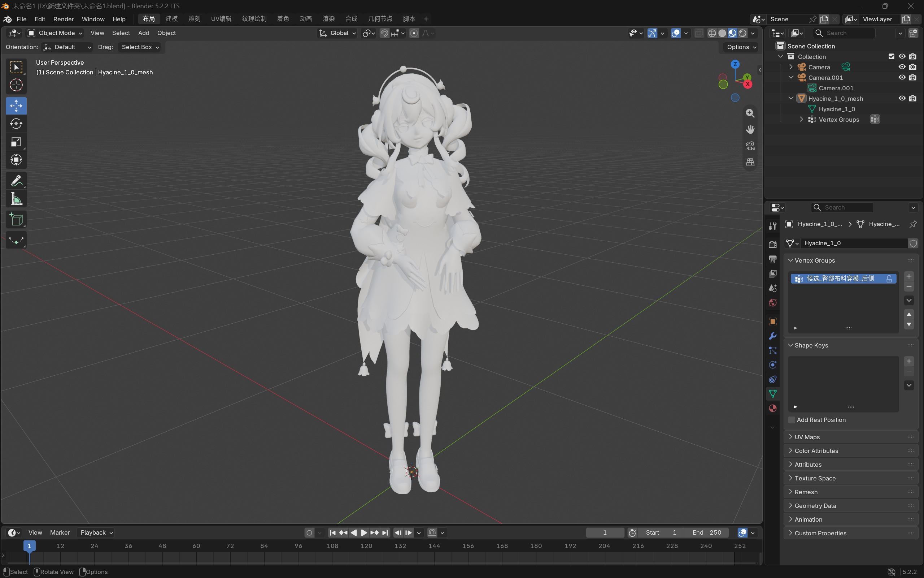The image size is (924, 578).
Task: Open the Select Box drag dropdown
Action: [140, 47]
